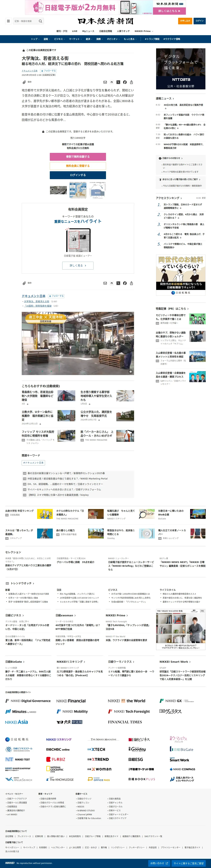Expand the オピニオン navigation dropdown
Viewport: 211px width, 868px height.
(114, 39)
